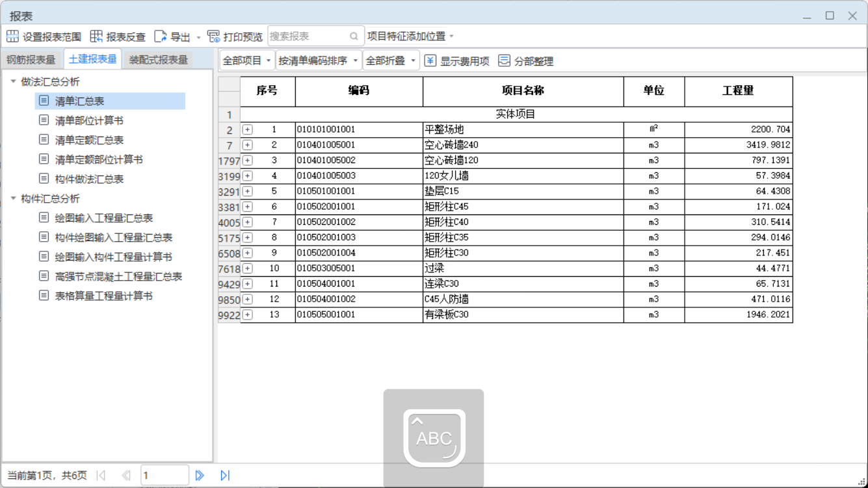Jump to the last page arrow
868x488 pixels.
[225, 476]
